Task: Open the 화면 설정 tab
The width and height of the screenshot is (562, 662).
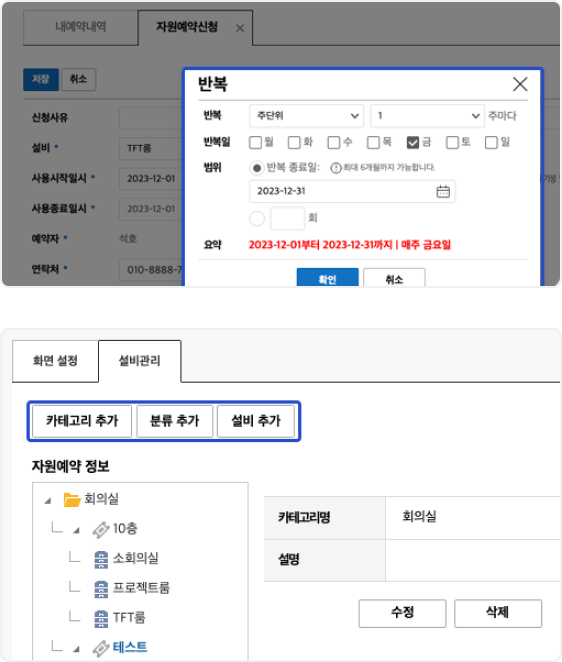Action: (x=55, y=361)
